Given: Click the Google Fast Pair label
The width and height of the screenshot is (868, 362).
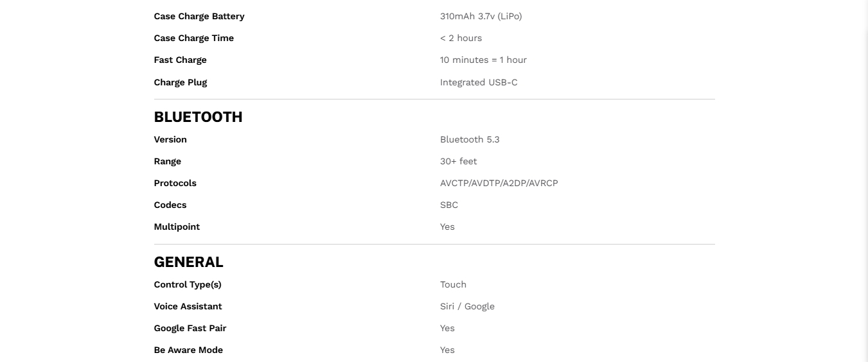Looking at the screenshot, I should point(190,328).
